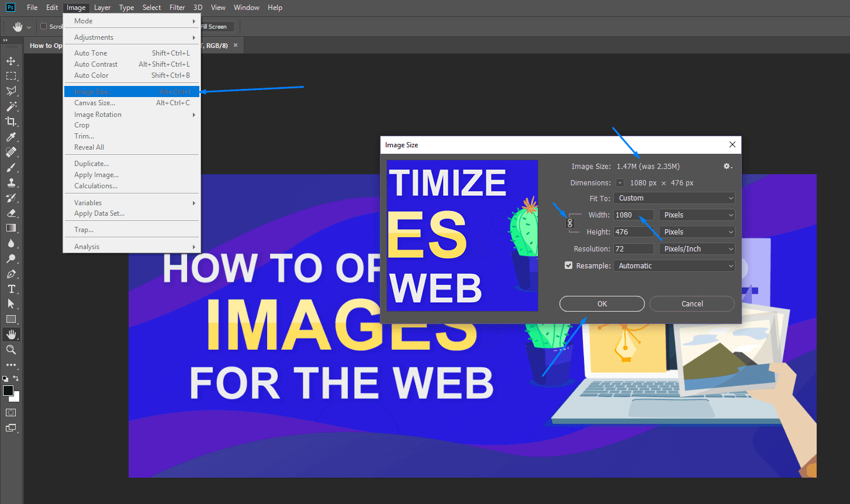Viewport: 850px width, 504px height.
Task: Cancel the Image Size dialog
Action: [692, 304]
